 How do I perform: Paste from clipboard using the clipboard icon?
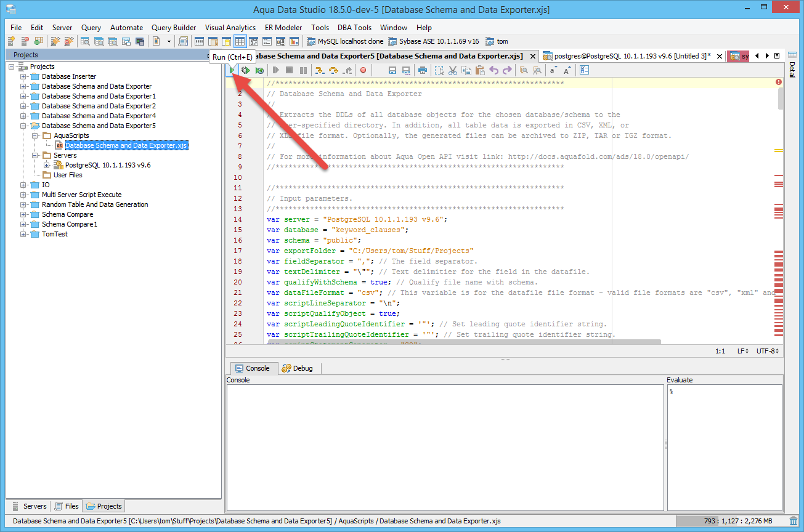point(480,70)
